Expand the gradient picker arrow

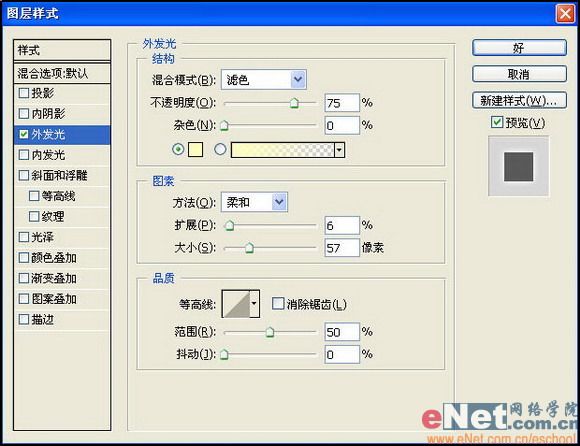[x=339, y=150]
